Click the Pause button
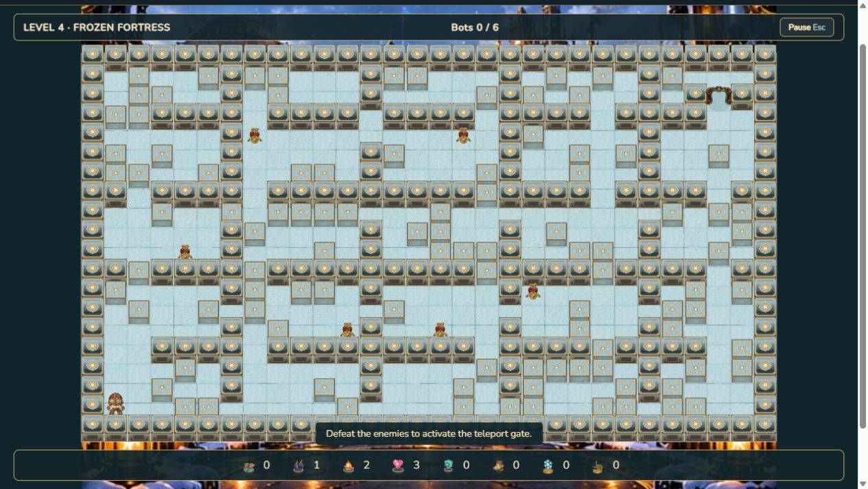 pos(806,27)
